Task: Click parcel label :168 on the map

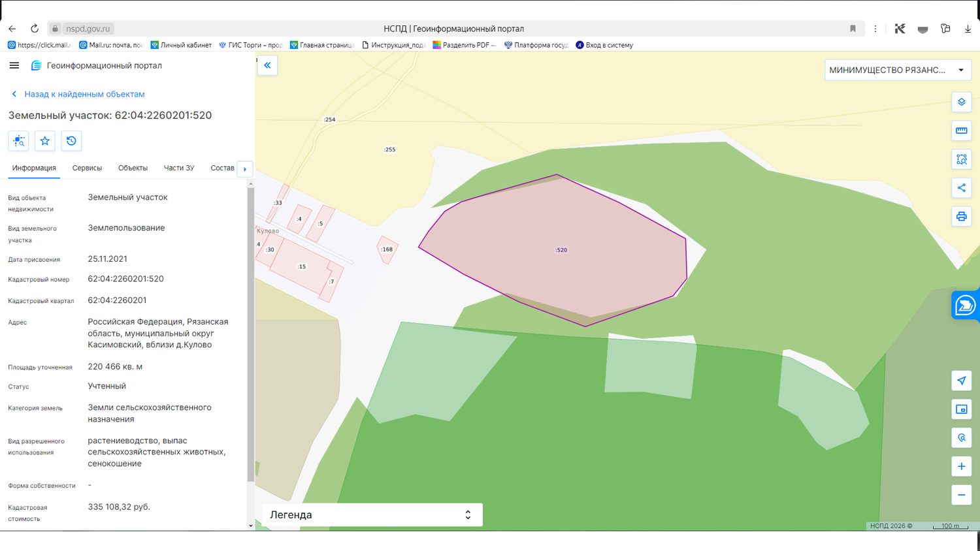Action: coord(387,249)
